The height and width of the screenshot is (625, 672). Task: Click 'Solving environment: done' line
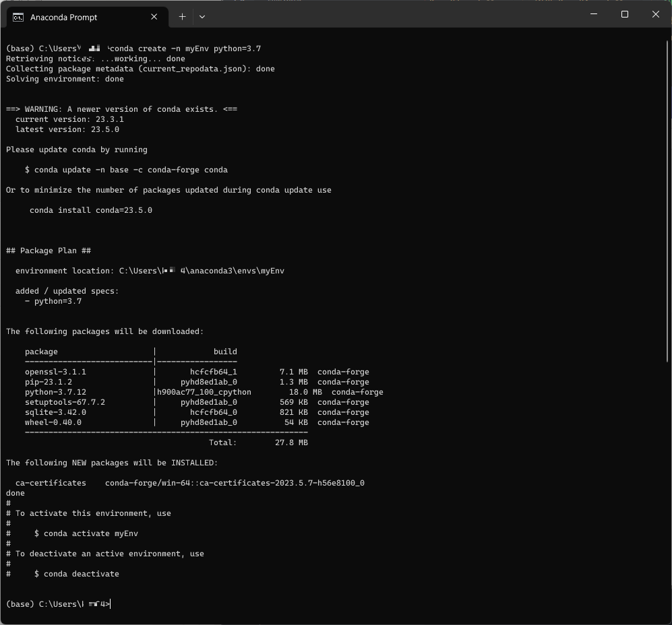(x=65, y=79)
